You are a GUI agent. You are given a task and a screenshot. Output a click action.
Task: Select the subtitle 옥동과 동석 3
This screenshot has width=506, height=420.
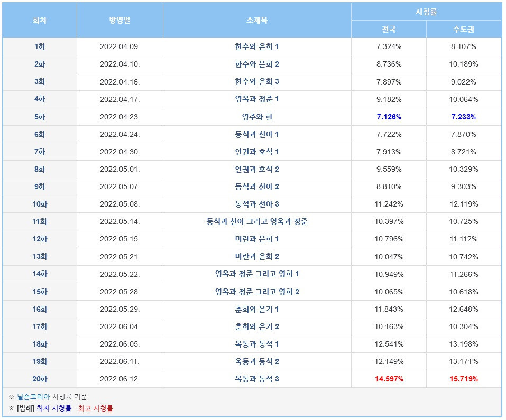click(x=257, y=379)
